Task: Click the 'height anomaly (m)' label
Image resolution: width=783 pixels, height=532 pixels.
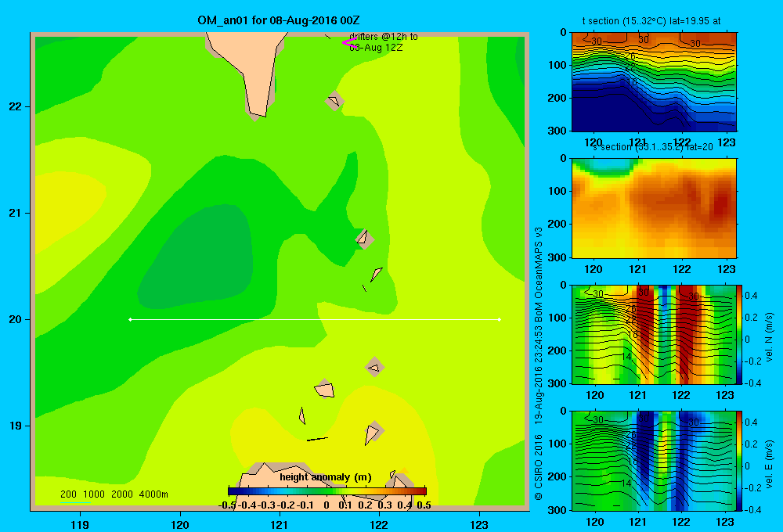Action: click(x=326, y=477)
